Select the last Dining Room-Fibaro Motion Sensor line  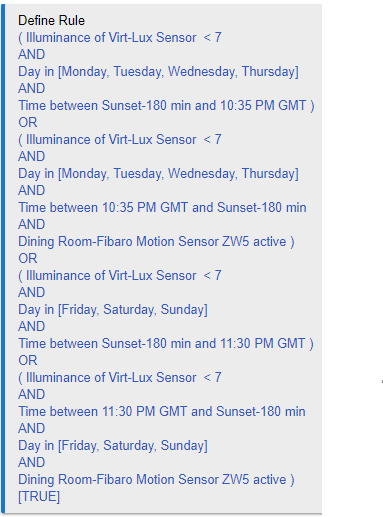[156, 480]
